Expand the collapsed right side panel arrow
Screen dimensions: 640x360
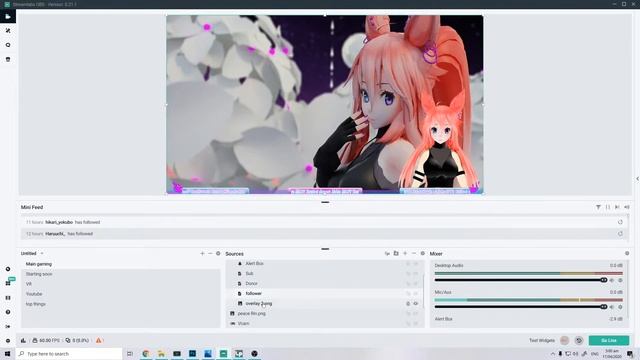[x=637, y=179]
